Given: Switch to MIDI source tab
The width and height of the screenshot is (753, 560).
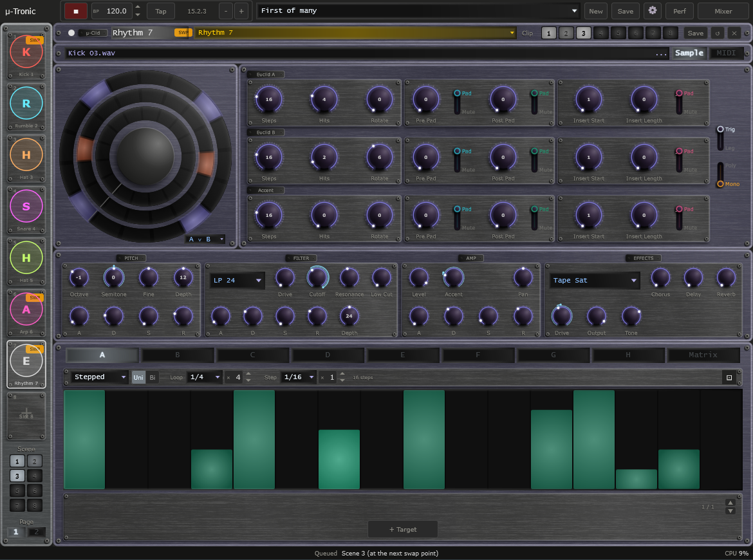Looking at the screenshot, I should point(725,53).
